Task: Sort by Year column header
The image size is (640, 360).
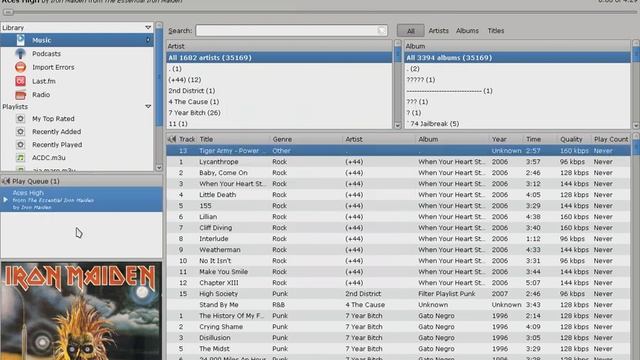Action: 506,139
